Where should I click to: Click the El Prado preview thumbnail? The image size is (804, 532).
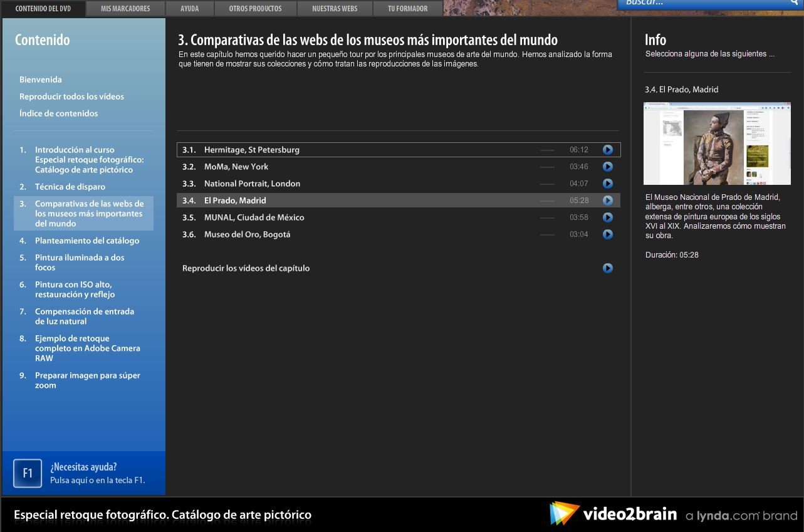pos(717,143)
